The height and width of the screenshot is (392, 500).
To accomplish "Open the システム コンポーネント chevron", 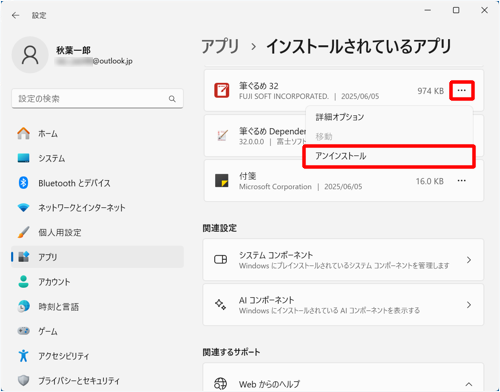I will click(x=469, y=260).
